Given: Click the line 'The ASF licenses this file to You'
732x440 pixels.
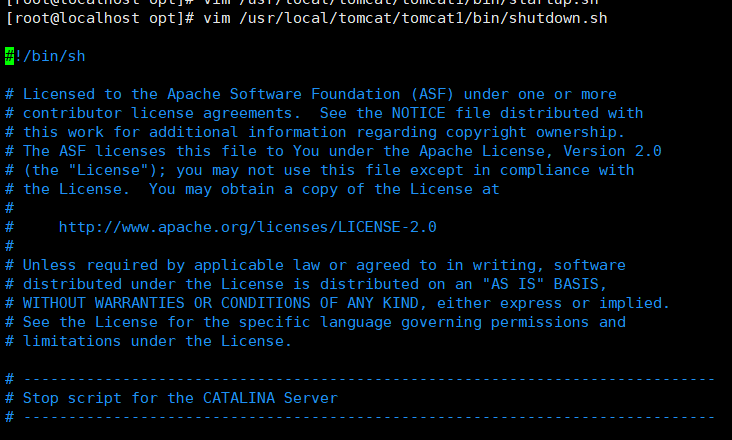Looking at the screenshot, I should [333, 151].
